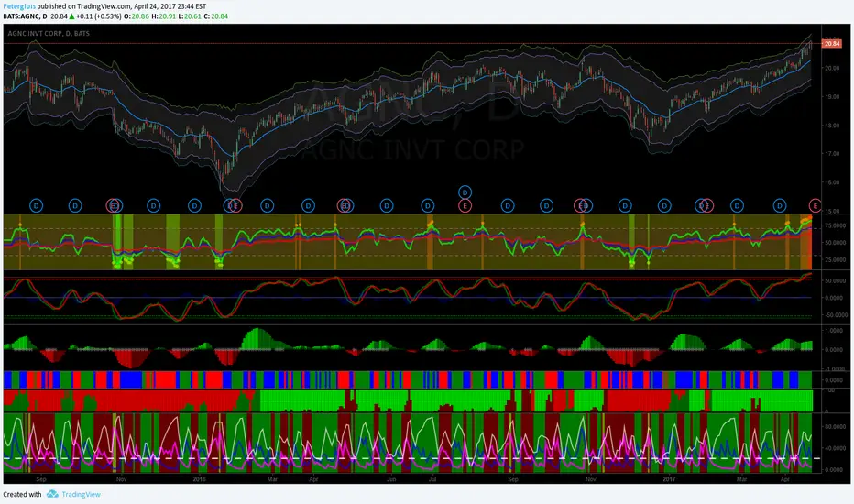This screenshot has height=504, width=854.
Task: Click the 18.00 price axis label
Action: tap(832, 126)
